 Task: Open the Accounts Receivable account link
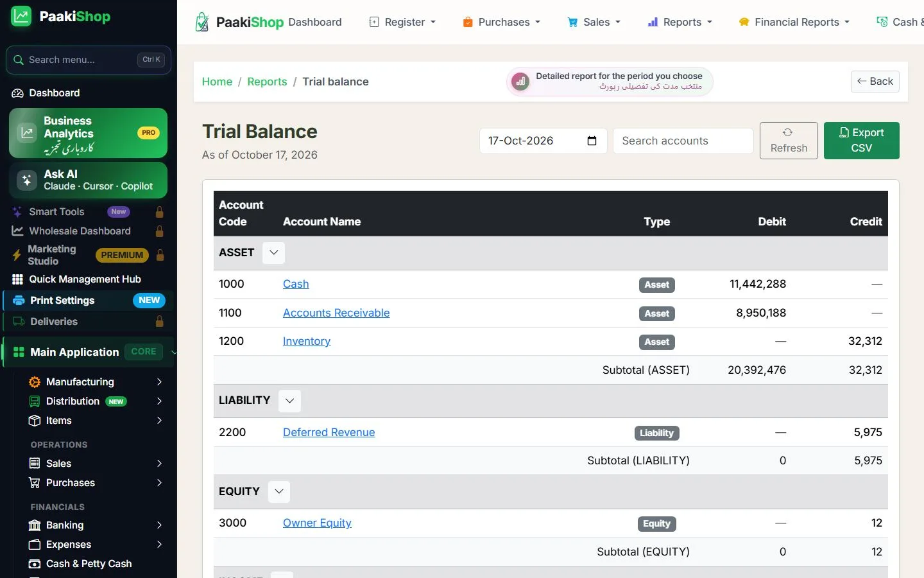pyautogui.click(x=336, y=313)
